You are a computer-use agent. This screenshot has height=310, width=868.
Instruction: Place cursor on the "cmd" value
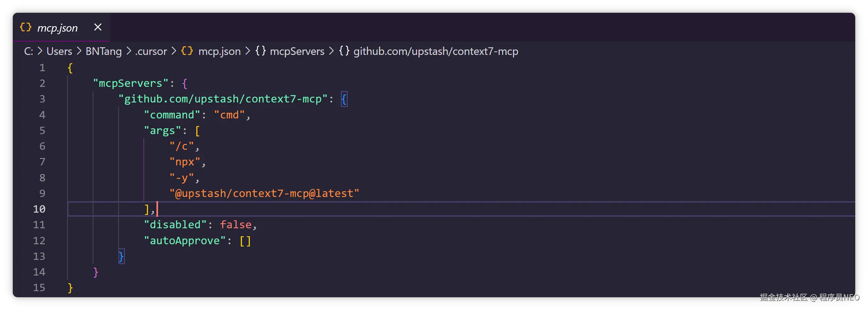click(229, 115)
